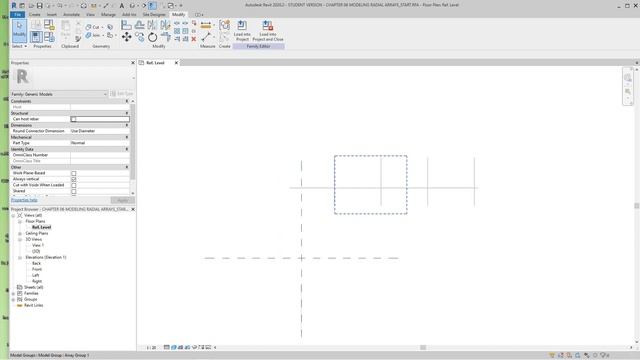Viewport: 640px width, 360px height.
Task: Collapse the Views (all) tree node
Action: (x=13, y=216)
